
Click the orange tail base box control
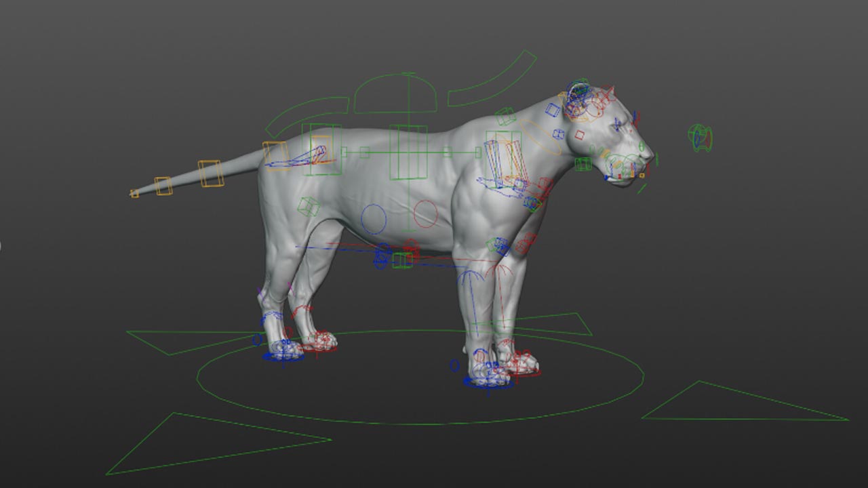pyautogui.click(x=275, y=155)
